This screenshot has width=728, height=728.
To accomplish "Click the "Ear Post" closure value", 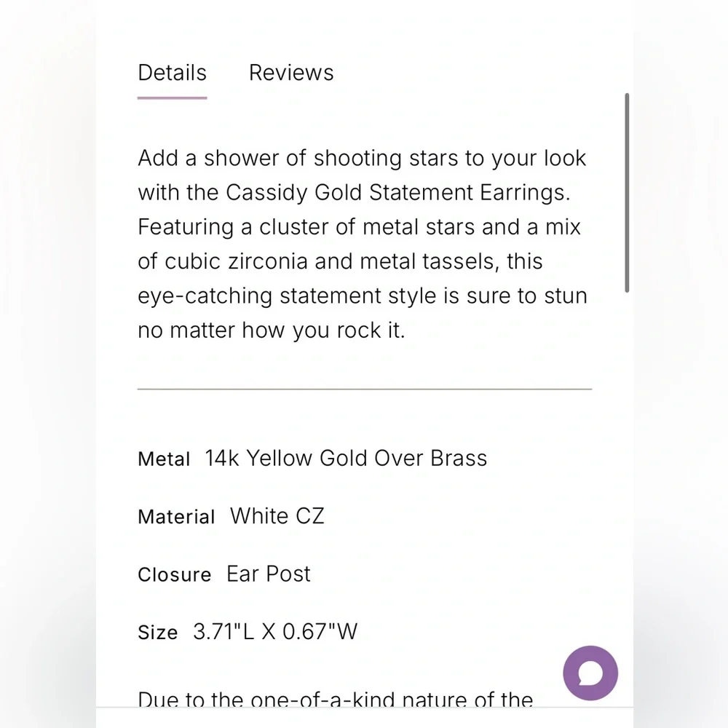I will (269, 574).
